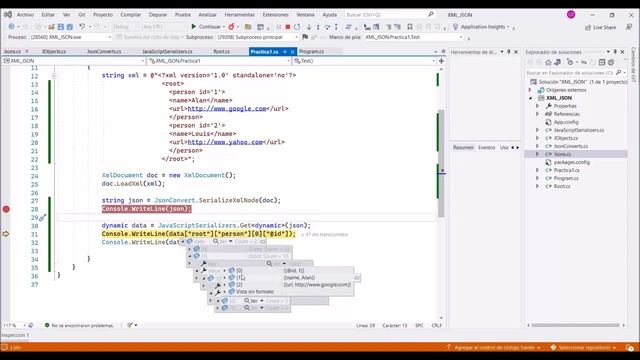Open the Herramientas menu
Screen dimensions: 640x360
click(240, 14)
